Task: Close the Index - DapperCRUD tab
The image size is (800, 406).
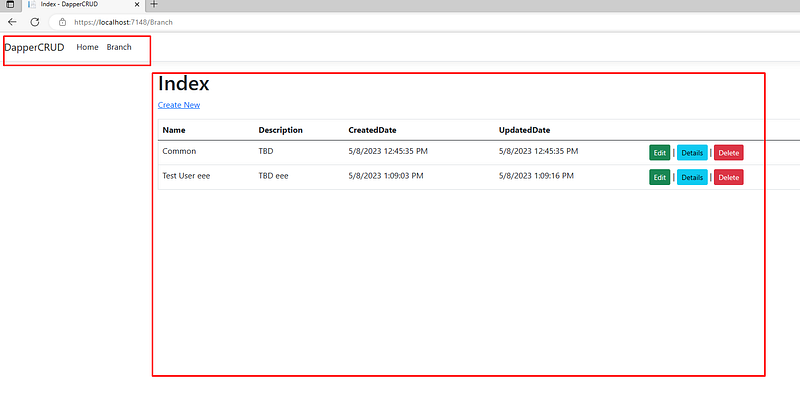Action: (x=137, y=5)
